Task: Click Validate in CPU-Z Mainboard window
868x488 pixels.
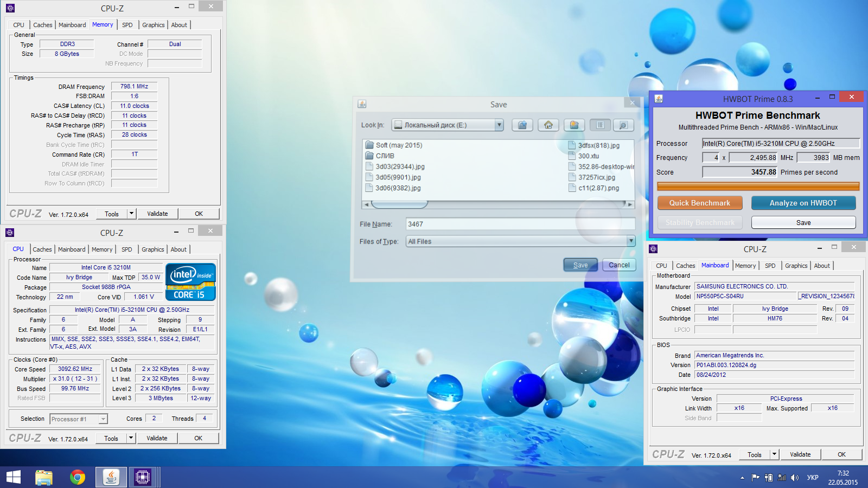Action: 800,454
